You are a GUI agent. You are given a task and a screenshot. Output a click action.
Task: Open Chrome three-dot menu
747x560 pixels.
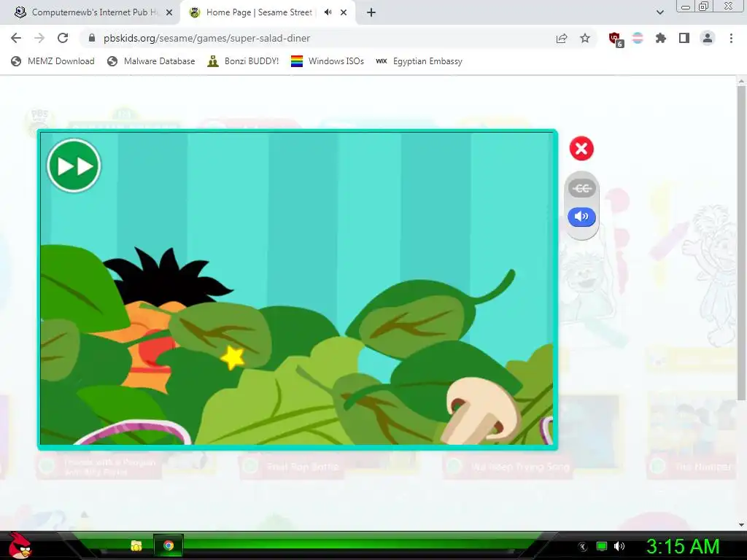click(x=731, y=38)
